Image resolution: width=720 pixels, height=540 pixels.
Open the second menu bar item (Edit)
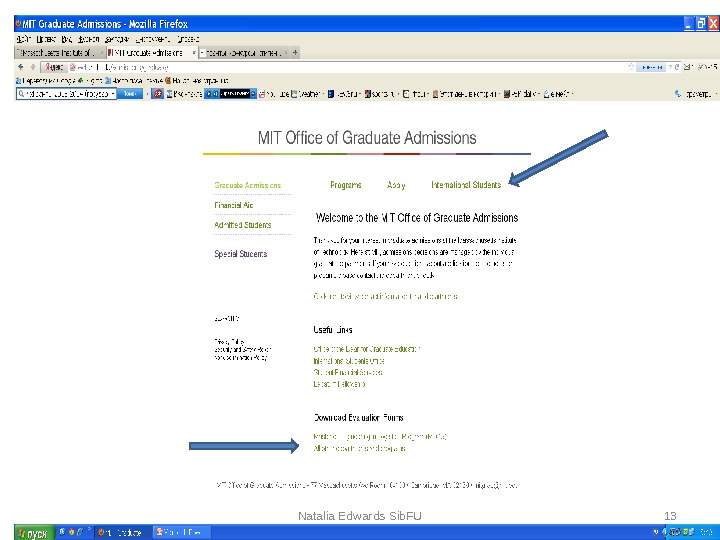click(46, 39)
